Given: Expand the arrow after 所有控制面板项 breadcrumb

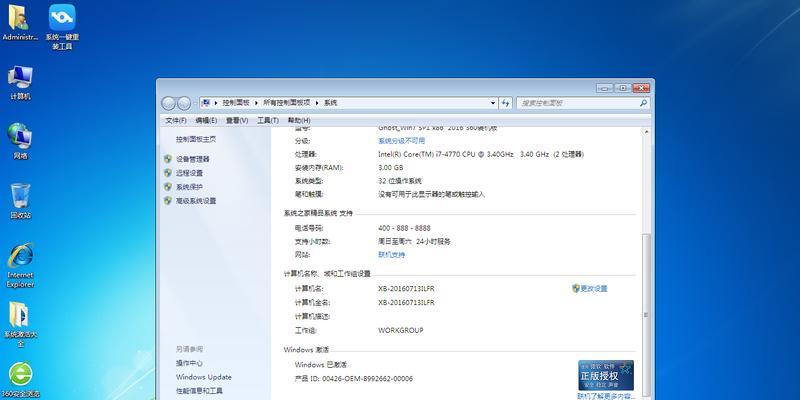Looking at the screenshot, I should 317,103.
